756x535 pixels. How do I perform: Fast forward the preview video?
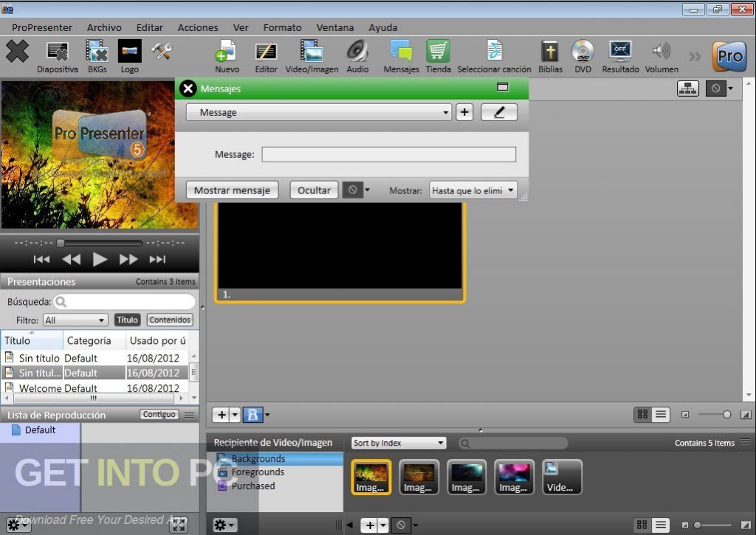tap(128, 259)
